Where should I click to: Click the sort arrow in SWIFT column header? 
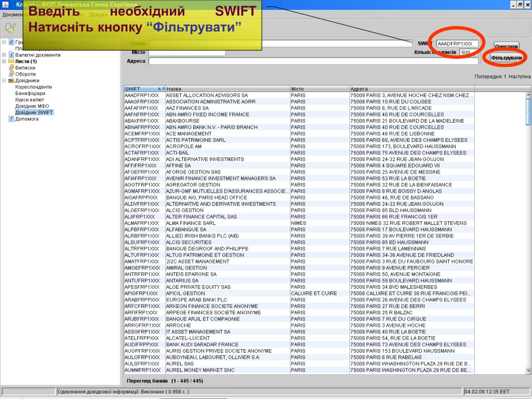(x=159, y=89)
